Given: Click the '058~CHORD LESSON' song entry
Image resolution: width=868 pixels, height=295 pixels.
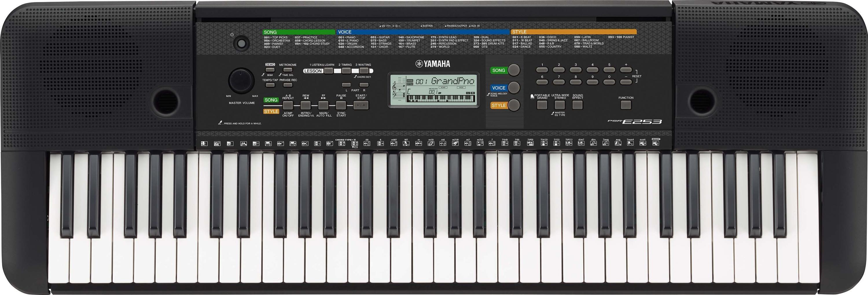Looking at the screenshot, I should [x=310, y=41].
